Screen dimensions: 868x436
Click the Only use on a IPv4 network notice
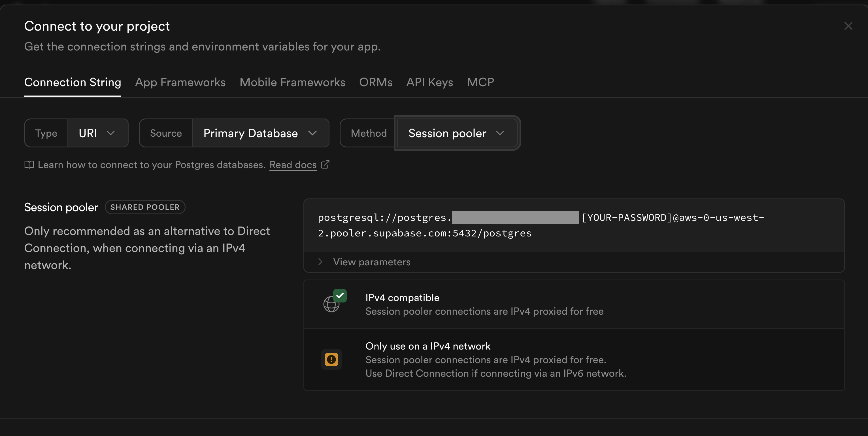pyautogui.click(x=427, y=346)
